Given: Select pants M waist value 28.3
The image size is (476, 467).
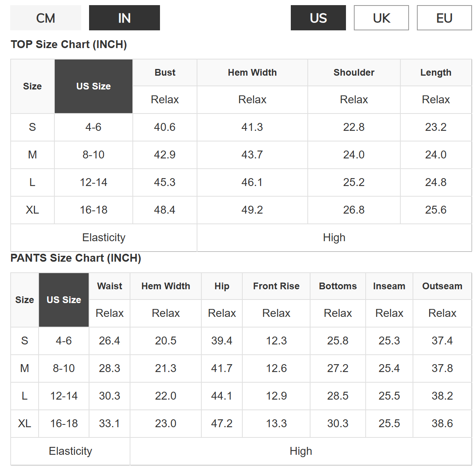Looking at the screenshot, I should tap(110, 368).
